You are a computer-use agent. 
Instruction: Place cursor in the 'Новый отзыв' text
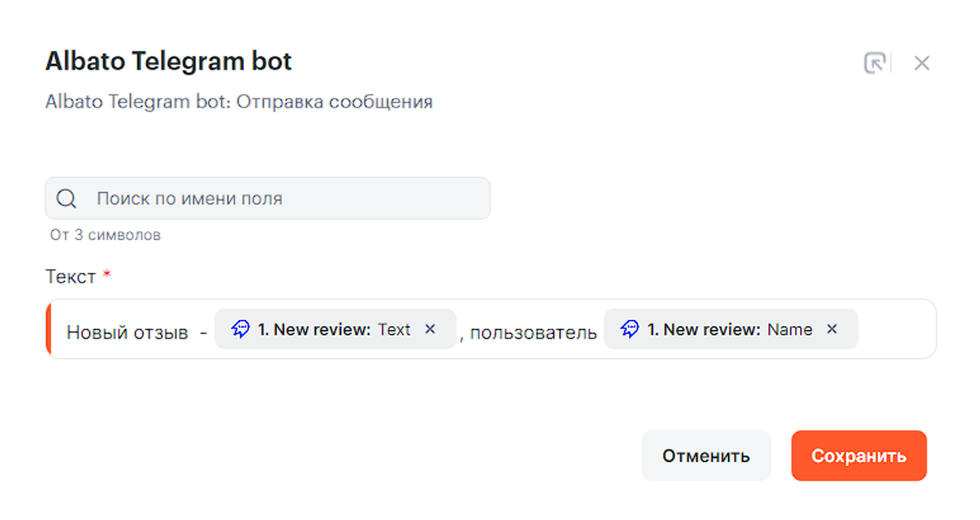(127, 333)
